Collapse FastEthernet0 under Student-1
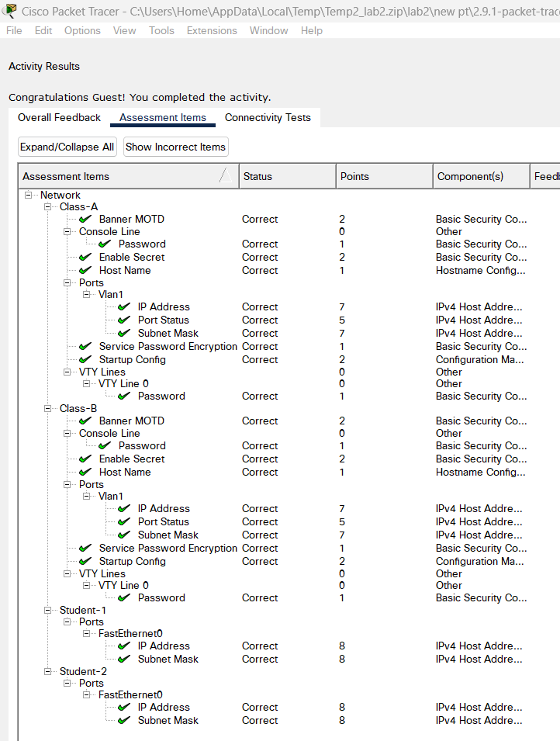 [x=86, y=634]
